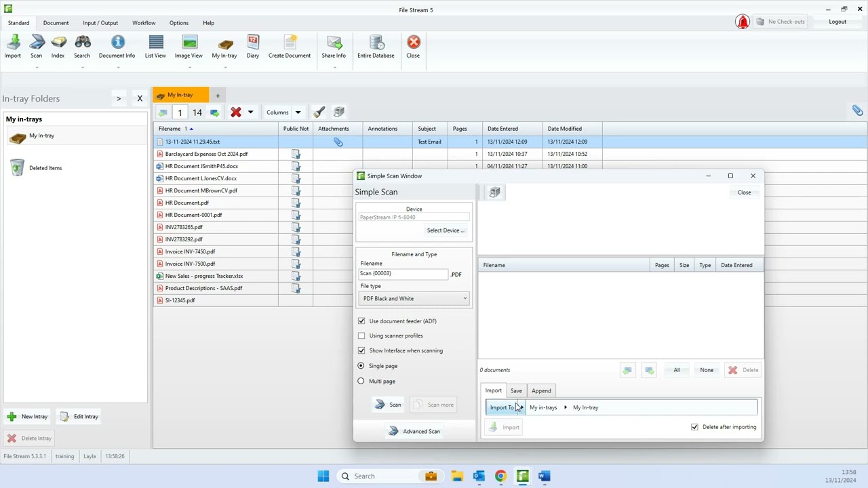Click the scanner icon next to brush in in-tray toolbar

(339, 113)
